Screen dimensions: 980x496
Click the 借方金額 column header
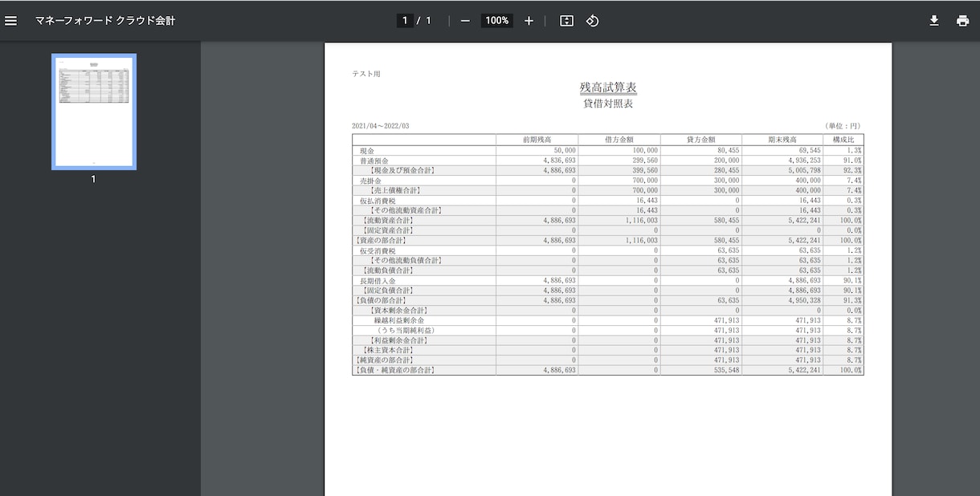pos(619,140)
